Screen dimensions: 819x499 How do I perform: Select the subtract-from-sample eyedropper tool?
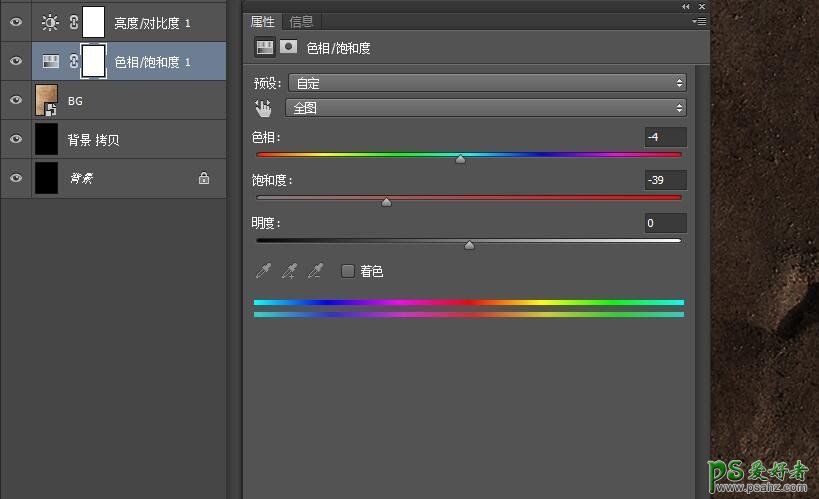[315, 271]
